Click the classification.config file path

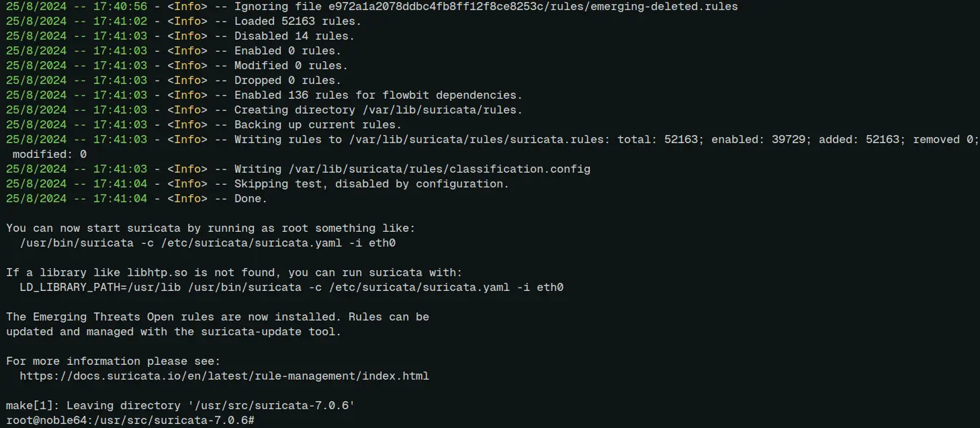(439, 169)
